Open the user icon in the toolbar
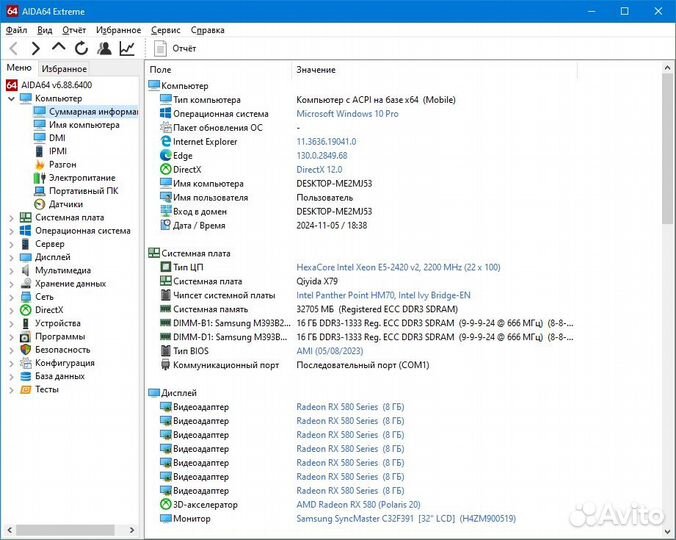676x540 pixels. pos(104,48)
